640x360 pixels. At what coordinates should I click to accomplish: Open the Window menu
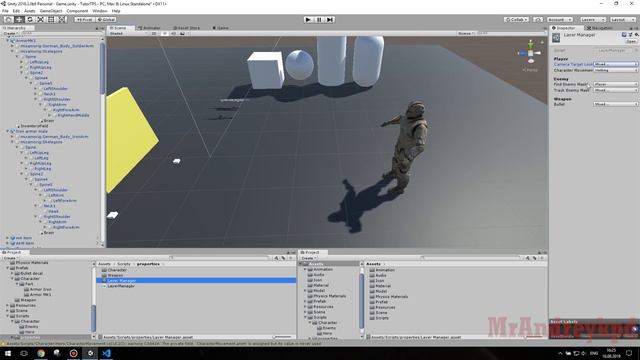click(100, 11)
